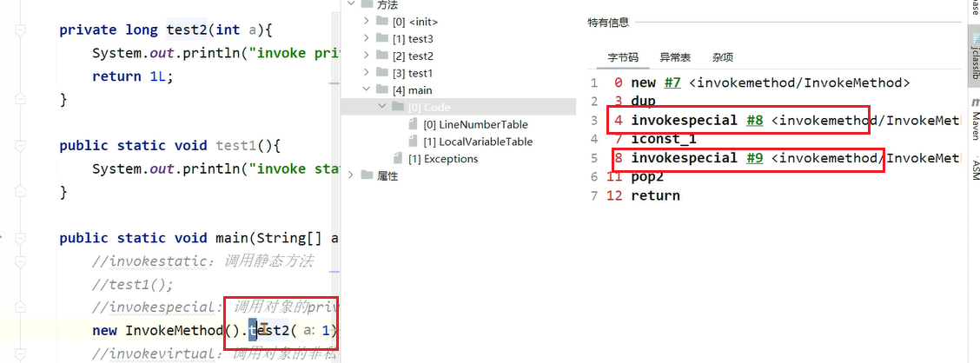Click the folder icon beside [0] <init>

(x=382, y=21)
